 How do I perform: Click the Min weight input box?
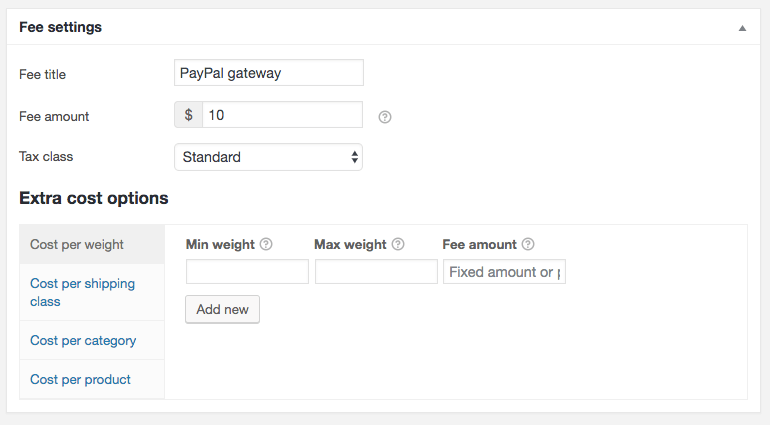[x=247, y=272]
